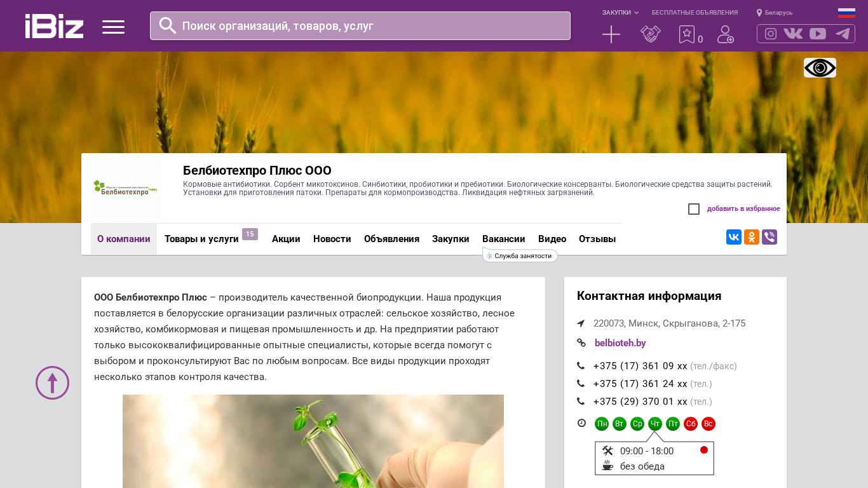Open the Отзывы tab
The width and height of the screenshot is (868, 488).
click(x=597, y=239)
